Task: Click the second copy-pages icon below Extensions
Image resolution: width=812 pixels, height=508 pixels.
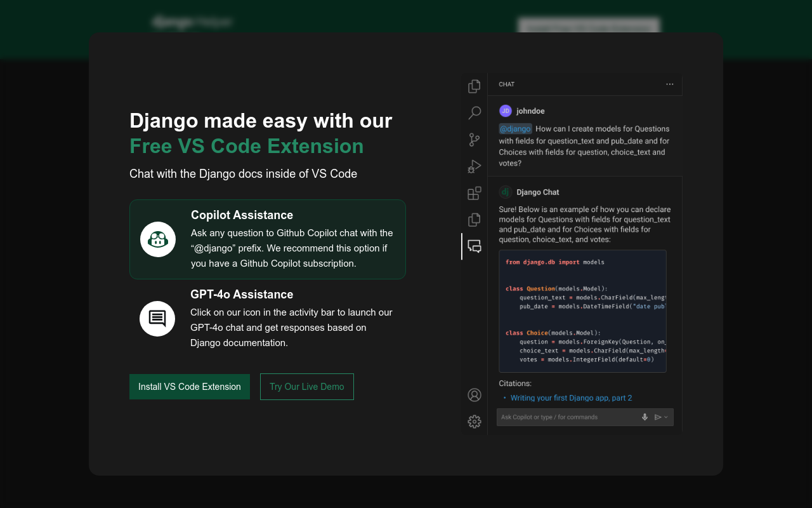Action: (x=474, y=220)
